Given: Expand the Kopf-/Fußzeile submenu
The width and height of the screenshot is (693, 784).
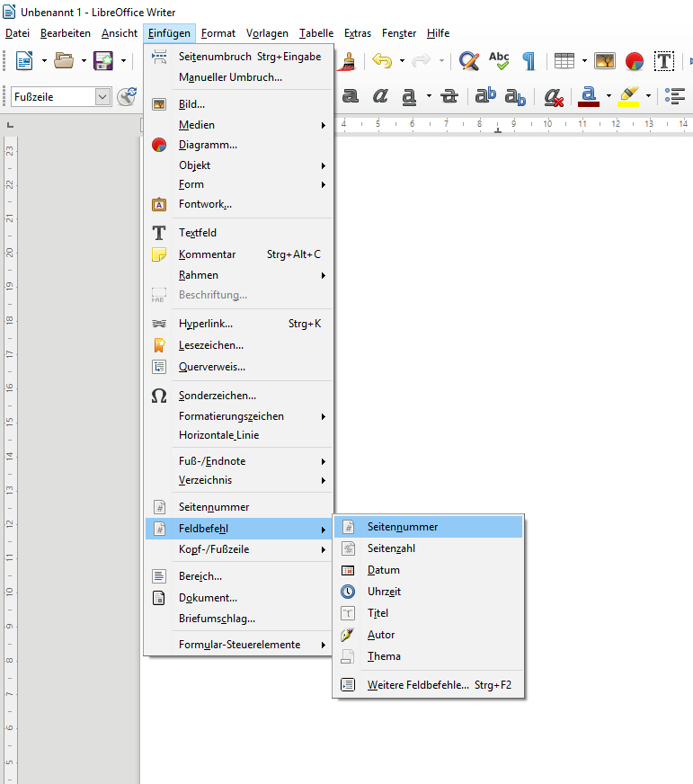Looking at the screenshot, I should click(238, 549).
